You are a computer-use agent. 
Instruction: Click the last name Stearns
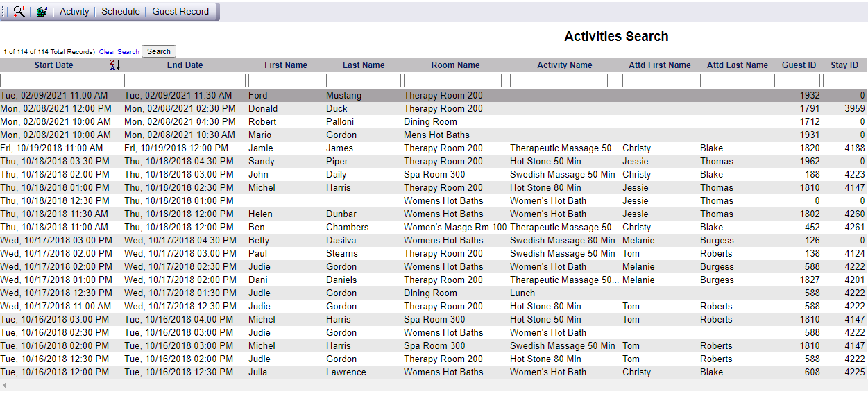(x=342, y=253)
